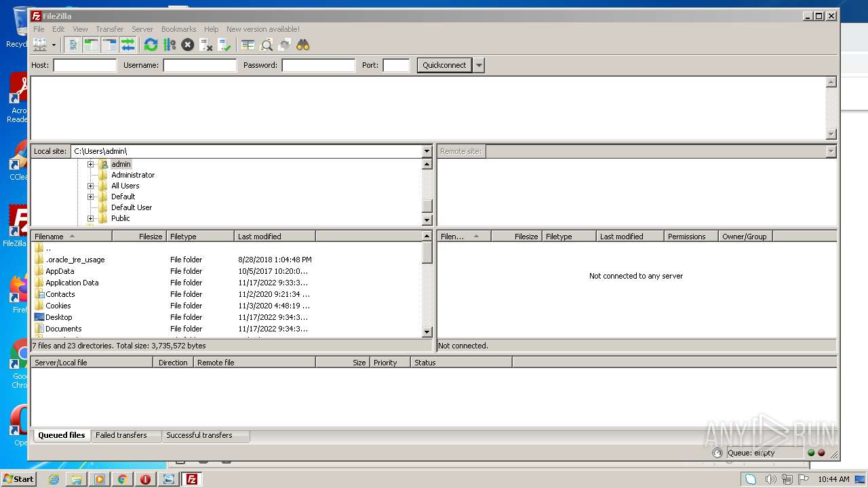This screenshot has width=868, height=488.
Task: Focus the Host input field
Action: point(85,65)
